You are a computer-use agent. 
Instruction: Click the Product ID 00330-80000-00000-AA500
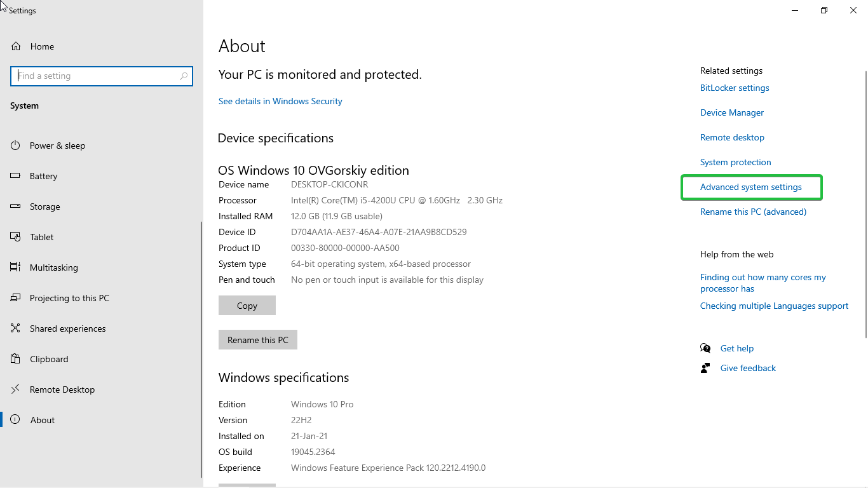[x=345, y=248]
